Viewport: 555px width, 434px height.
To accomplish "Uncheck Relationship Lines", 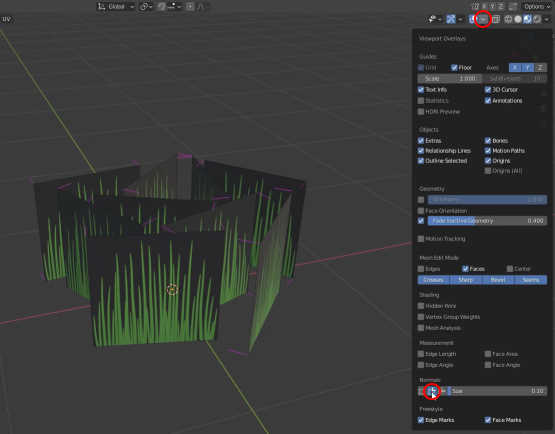I will (421, 150).
